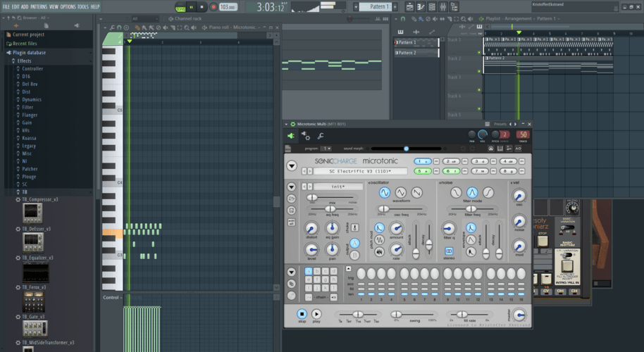The image size is (644, 352).
Task: Click the wrench icon in Microtonic wrapper
Action: tap(321, 136)
